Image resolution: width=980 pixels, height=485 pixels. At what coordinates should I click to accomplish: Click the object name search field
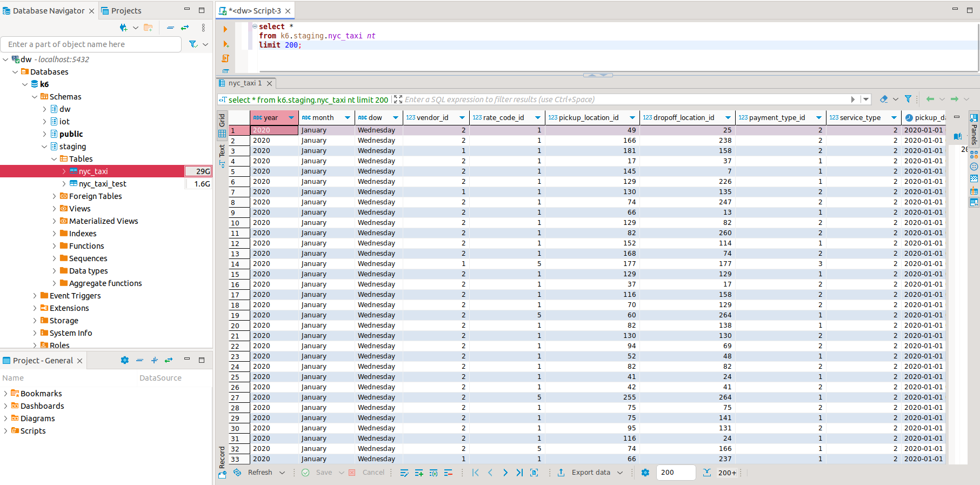pos(91,44)
